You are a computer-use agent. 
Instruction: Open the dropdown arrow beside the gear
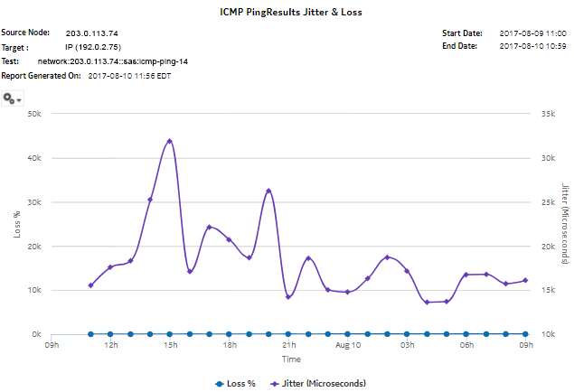pos(19,99)
